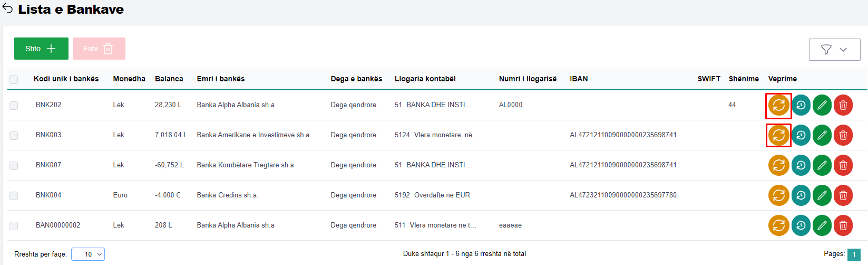Select the checkbox for BNK004 row

click(14, 196)
